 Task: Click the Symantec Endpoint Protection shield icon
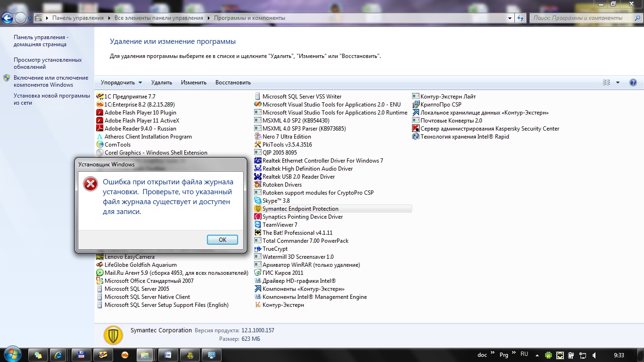pyautogui.click(x=258, y=209)
